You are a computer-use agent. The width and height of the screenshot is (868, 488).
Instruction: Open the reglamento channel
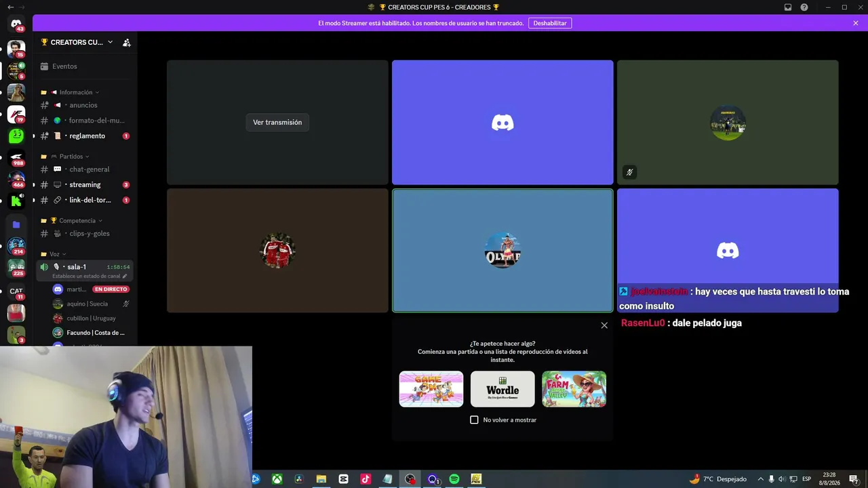[85, 136]
